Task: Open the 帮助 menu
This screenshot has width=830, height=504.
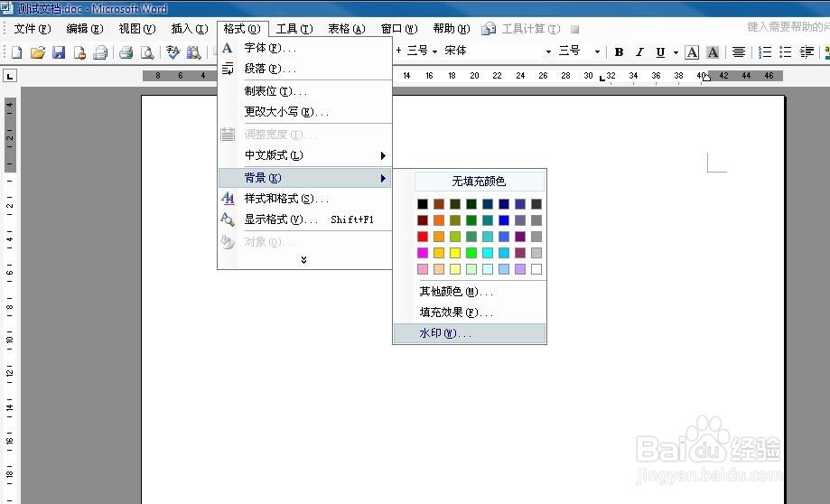Action: (x=452, y=29)
